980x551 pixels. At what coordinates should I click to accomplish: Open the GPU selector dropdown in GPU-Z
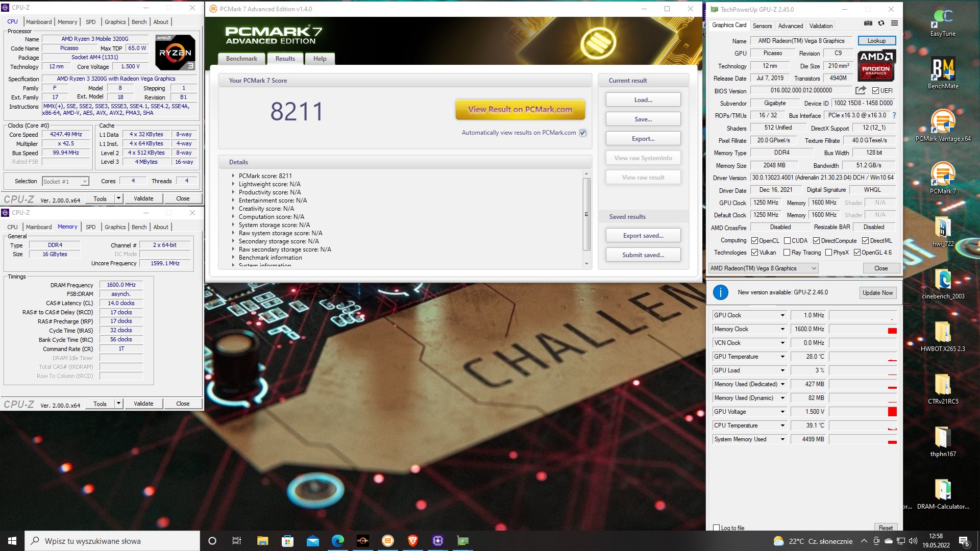[763, 268]
